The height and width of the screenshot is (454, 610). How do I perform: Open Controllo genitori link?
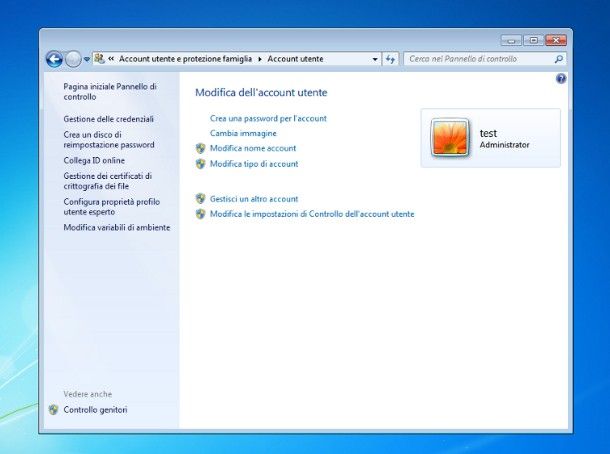(x=95, y=410)
